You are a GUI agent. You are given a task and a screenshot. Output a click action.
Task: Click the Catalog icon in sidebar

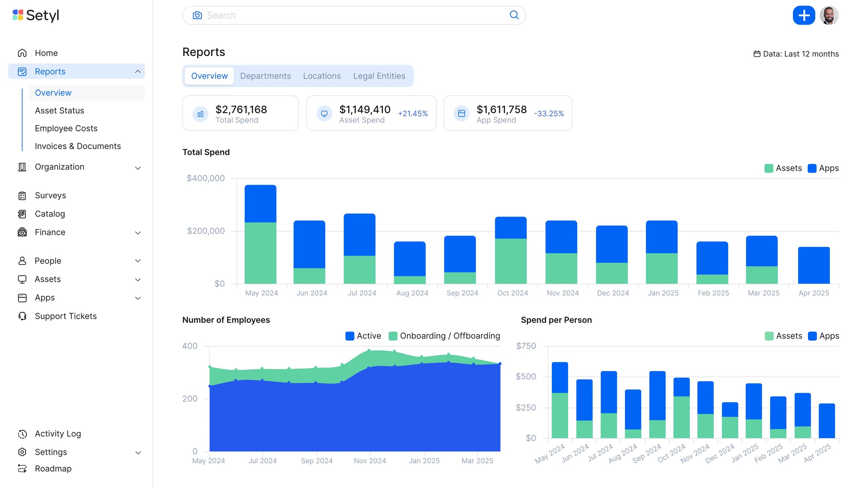(22, 214)
